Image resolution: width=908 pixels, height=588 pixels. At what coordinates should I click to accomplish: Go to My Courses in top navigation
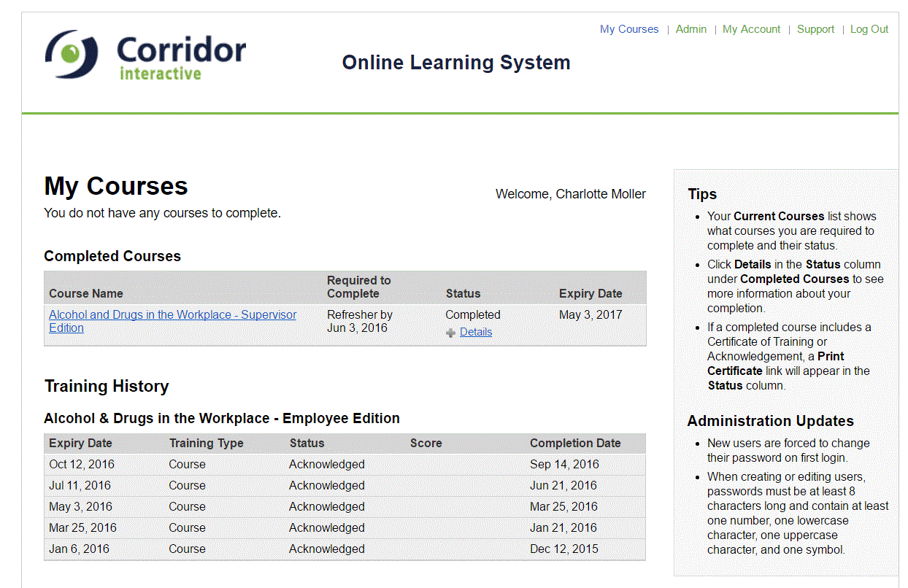point(629,29)
